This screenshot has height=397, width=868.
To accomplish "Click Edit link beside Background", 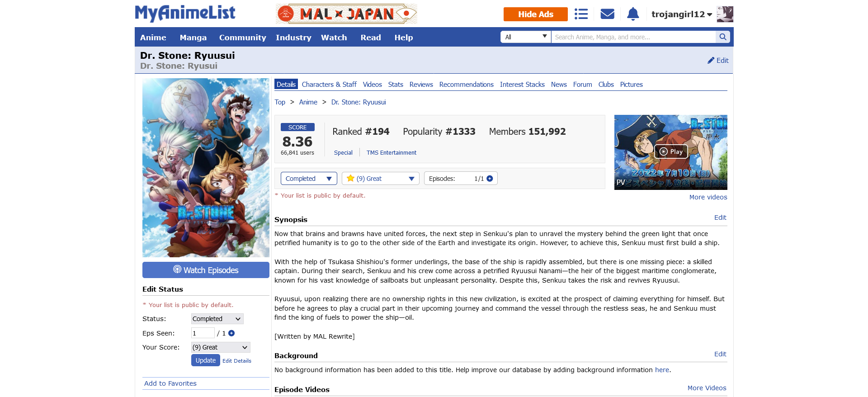I will coord(720,354).
